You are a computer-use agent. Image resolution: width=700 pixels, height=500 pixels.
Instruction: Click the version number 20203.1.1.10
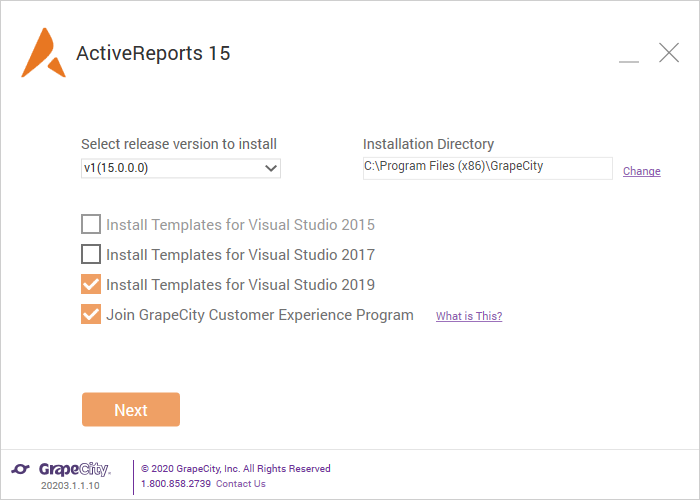[x=70, y=485]
